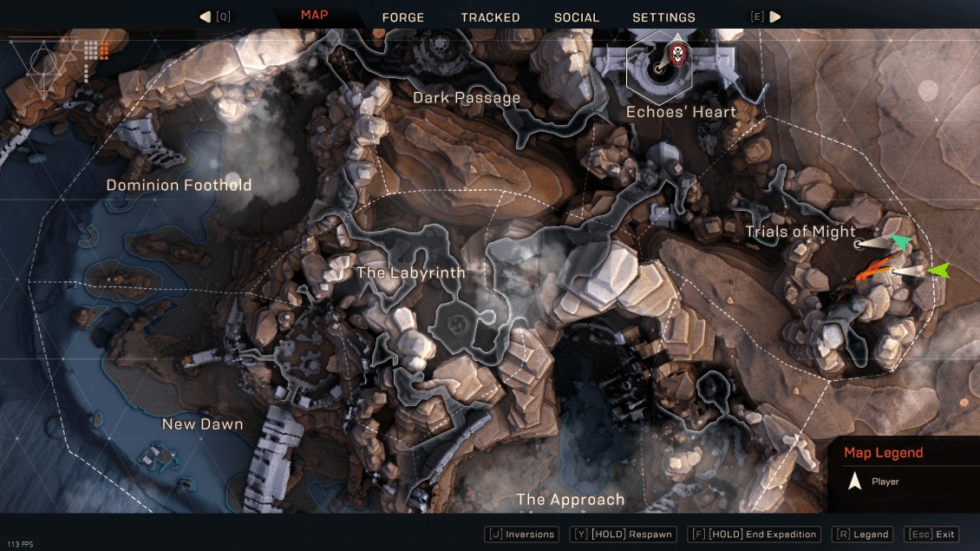Select the skull mission marker at Echoes' Heart
The width and height of the screenshot is (980, 551).
676,54
